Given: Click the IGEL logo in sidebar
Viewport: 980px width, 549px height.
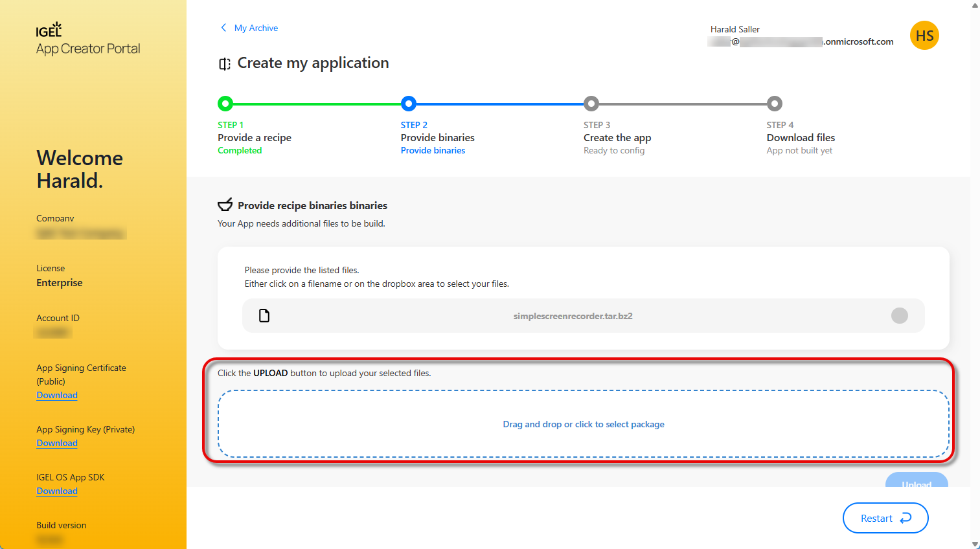Looking at the screenshot, I should pyautogui.click(x=49, y=30).
